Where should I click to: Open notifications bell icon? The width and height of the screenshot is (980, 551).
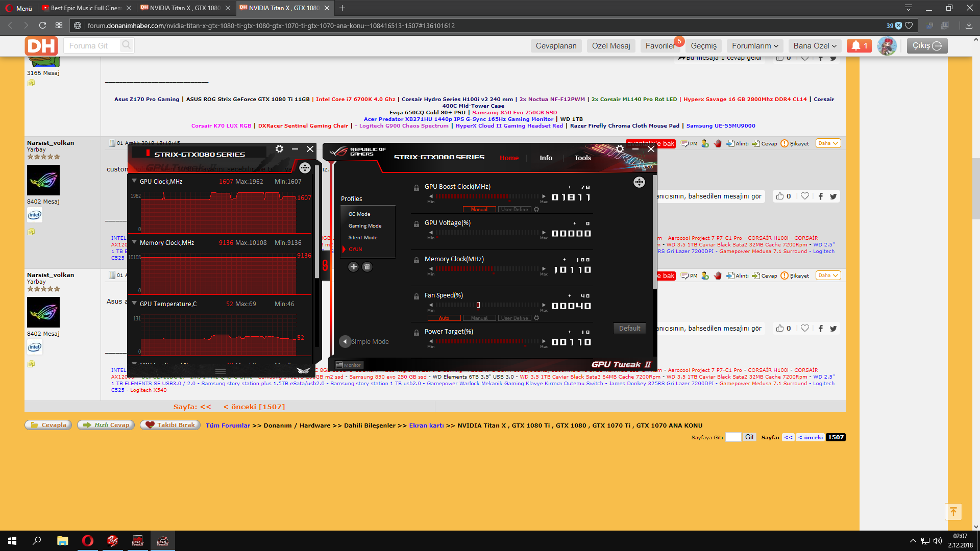tap(860, 46)
